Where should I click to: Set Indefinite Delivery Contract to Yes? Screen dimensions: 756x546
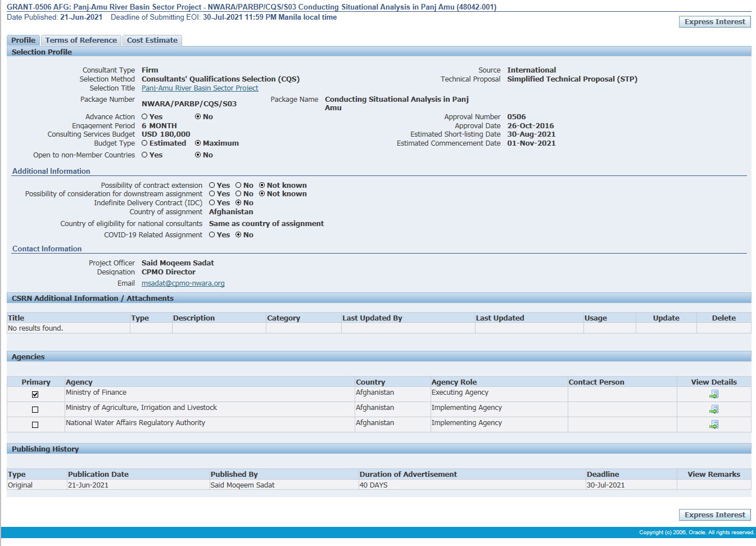pos(212,203)
